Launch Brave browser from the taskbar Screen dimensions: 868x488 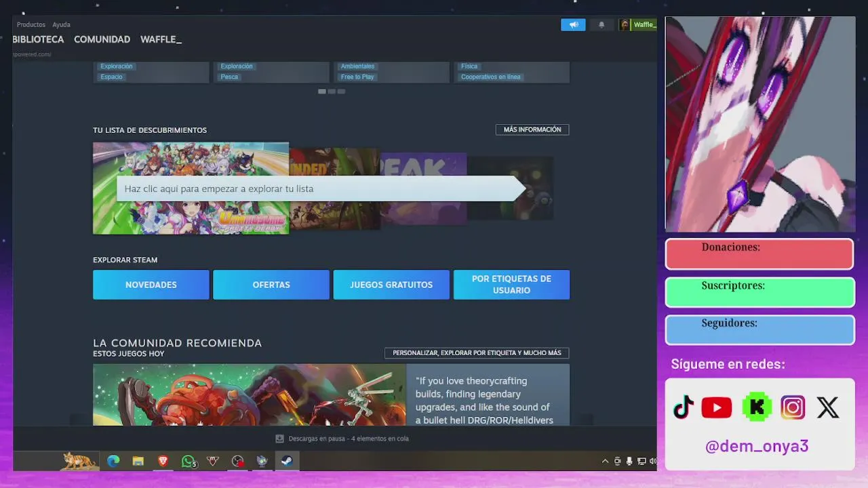point(163,461)
